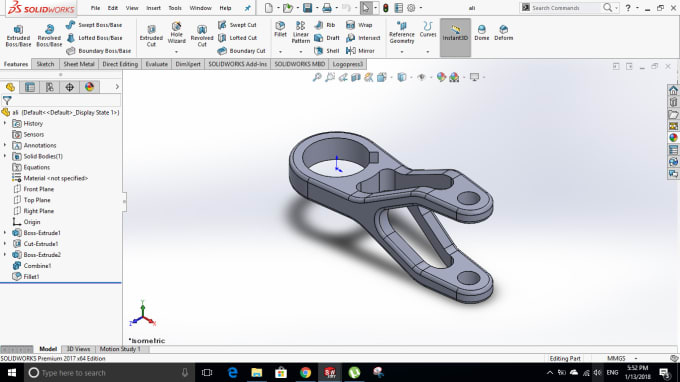Select the Extruded Boss/Base tool
Viewport: 680px width, 382px height.
18,35
